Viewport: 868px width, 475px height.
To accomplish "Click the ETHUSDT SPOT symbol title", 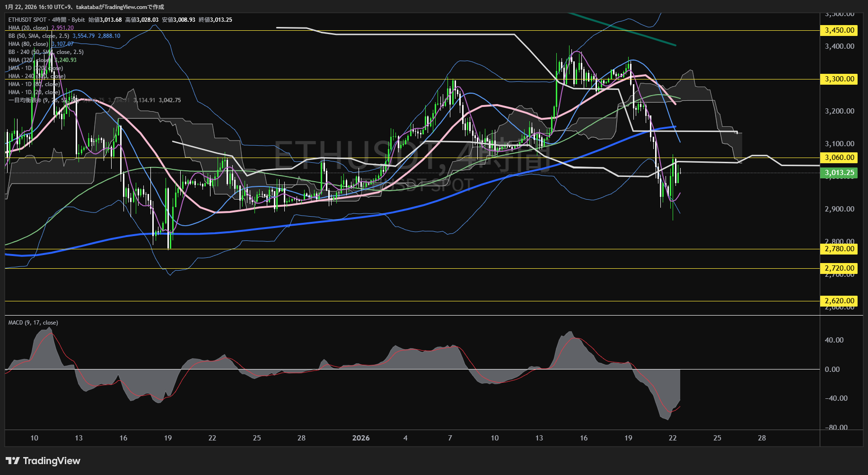I will click(x=27, y=20).
